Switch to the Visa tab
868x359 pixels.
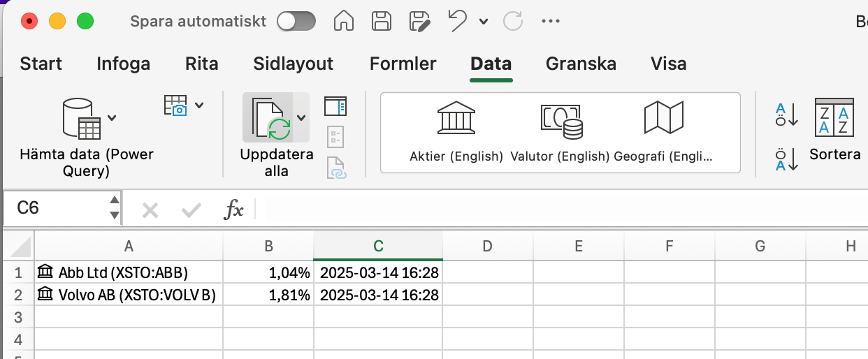click(x=669, y=64)
